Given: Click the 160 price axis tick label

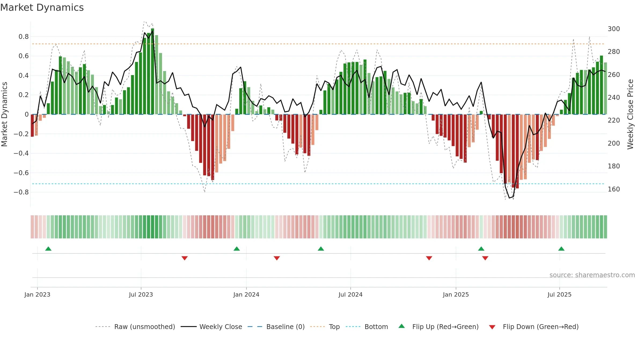Looking at the screenshot, I should pos(614,189).
